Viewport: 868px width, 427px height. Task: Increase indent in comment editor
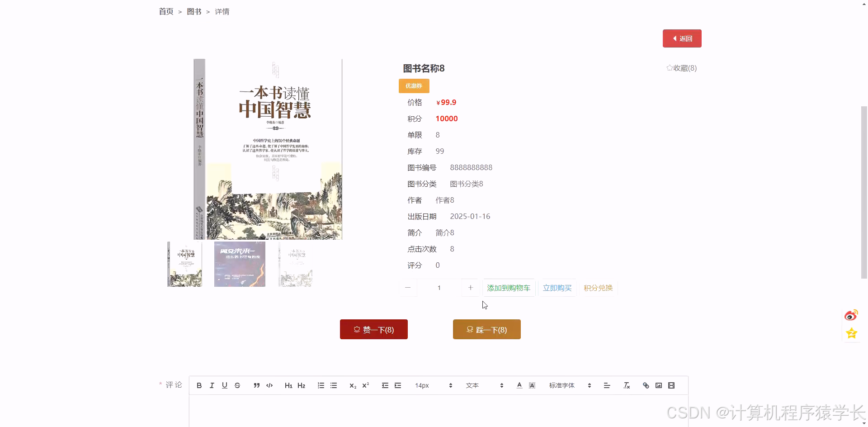(398, 385)
